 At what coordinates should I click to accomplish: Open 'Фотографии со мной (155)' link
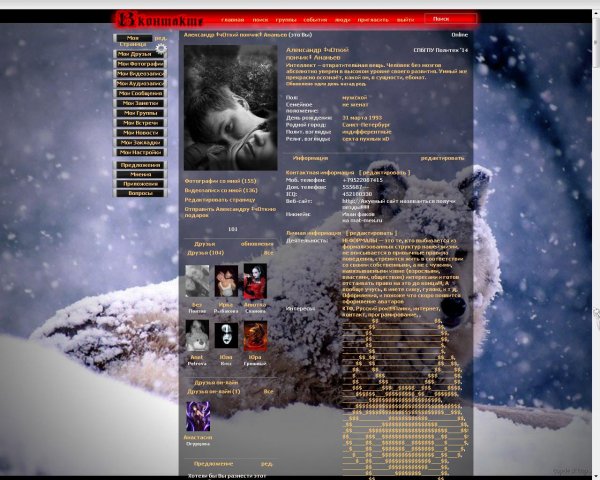tap(220, 181)
